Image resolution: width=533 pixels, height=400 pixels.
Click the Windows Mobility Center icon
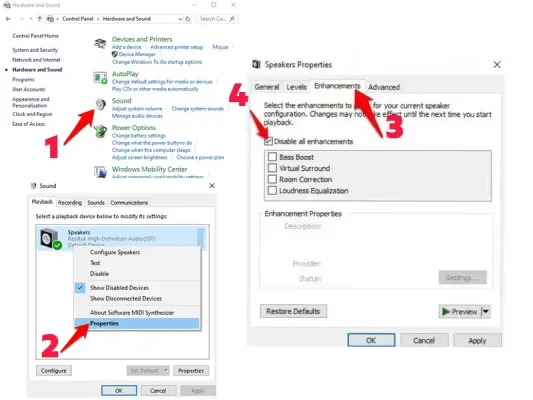click(x=100, y=171)
